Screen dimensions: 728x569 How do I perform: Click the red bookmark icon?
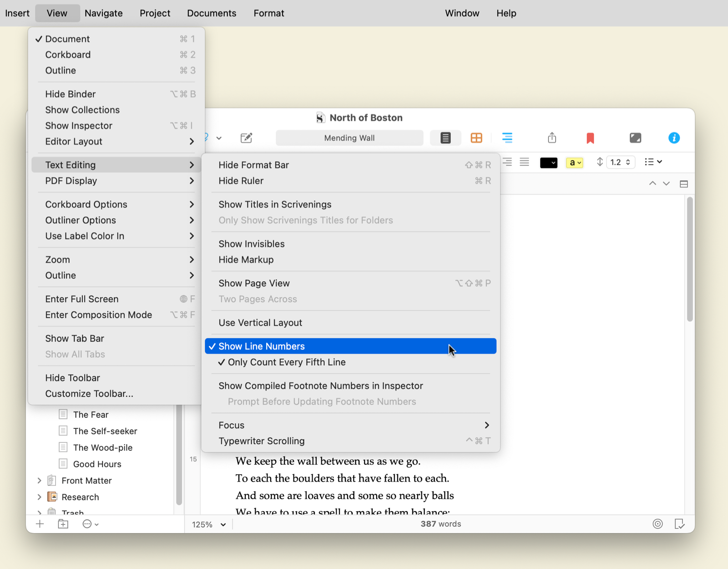[590, 138]
